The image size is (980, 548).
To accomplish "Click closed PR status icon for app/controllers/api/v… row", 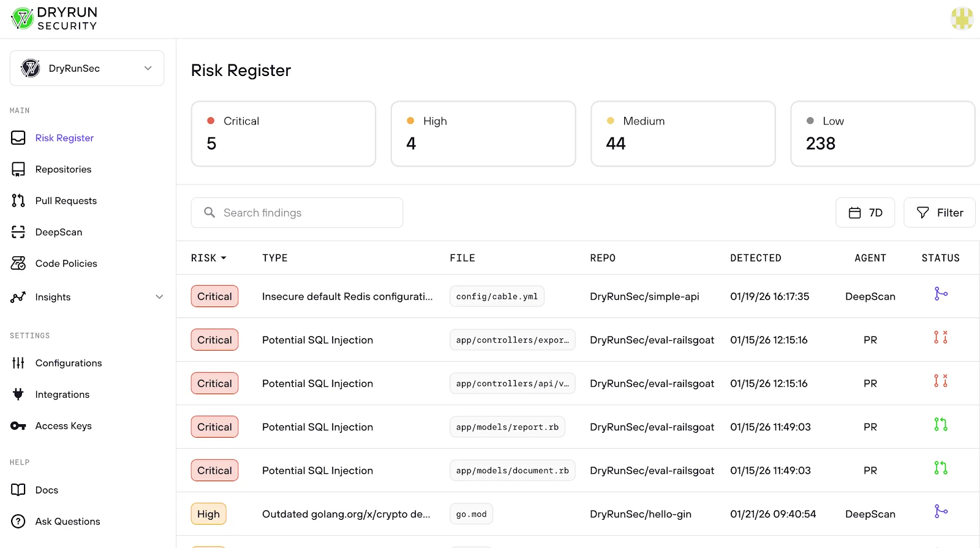I will [941, 381].
